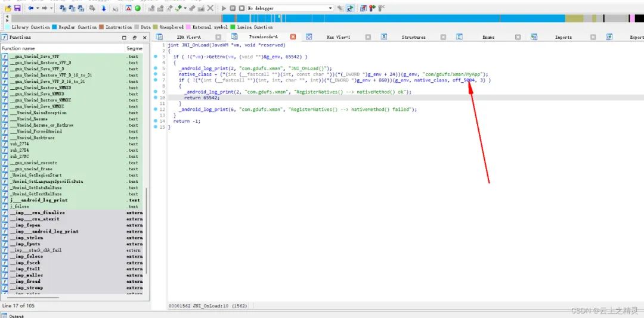Click the Functions panel dock/restore icon
The image size is (644, 318).
coord(135,38)
